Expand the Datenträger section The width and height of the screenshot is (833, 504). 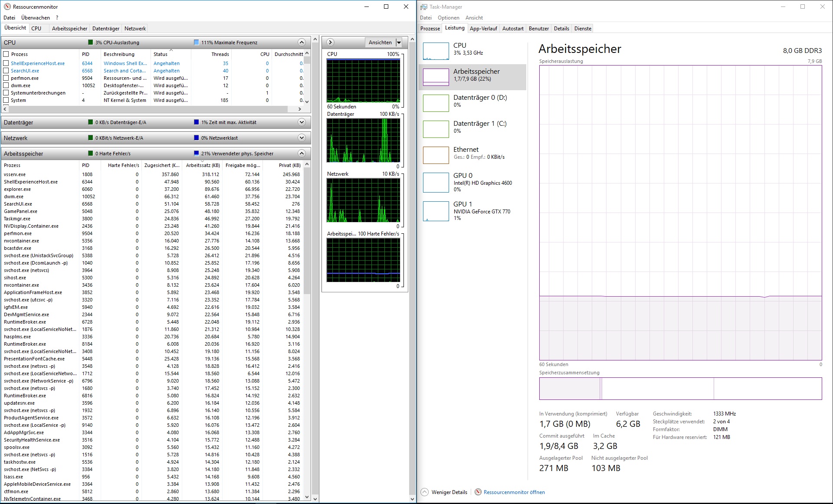(x=302, y=122)
